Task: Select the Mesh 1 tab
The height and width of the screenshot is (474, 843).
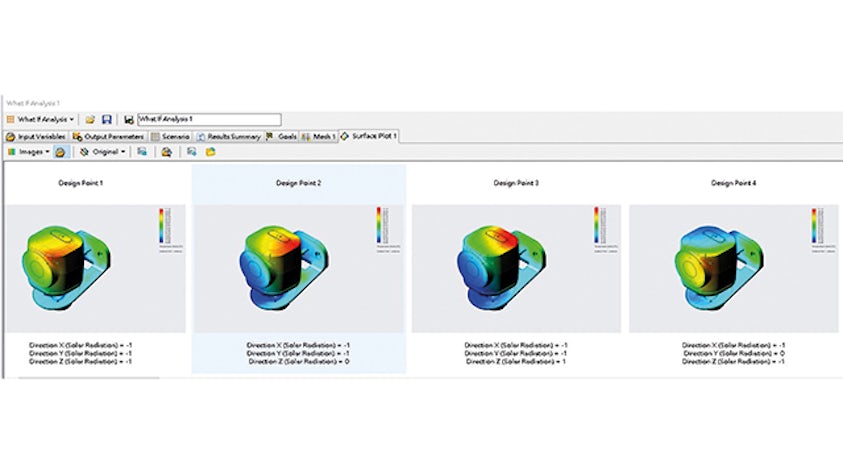Action: [x=319, y=136]
